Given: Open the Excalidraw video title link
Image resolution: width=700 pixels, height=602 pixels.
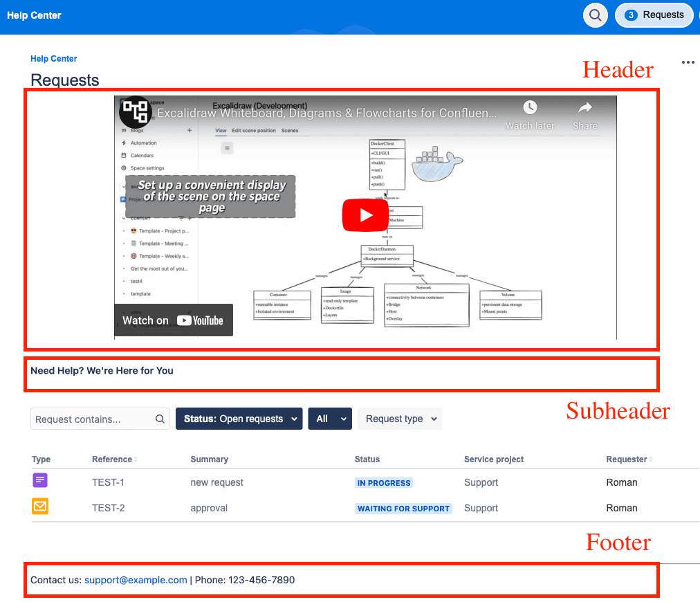Looking at the screenshot, I should click(326, 113).
